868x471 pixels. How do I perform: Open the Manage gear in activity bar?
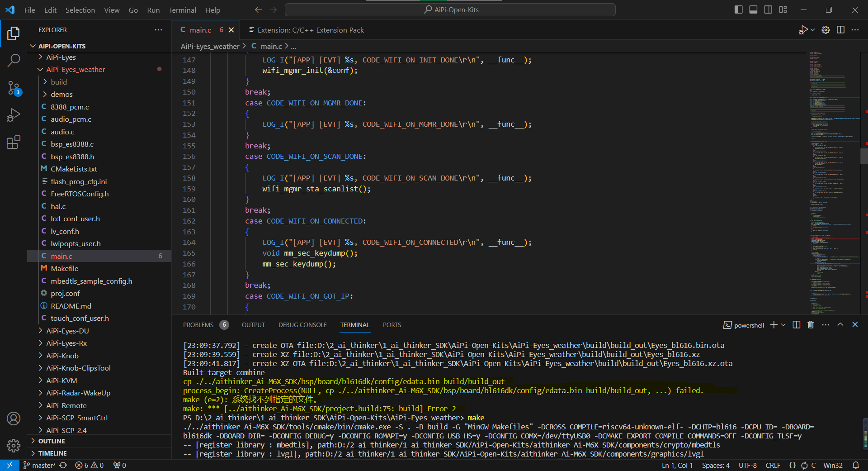[x=14, y=446]
